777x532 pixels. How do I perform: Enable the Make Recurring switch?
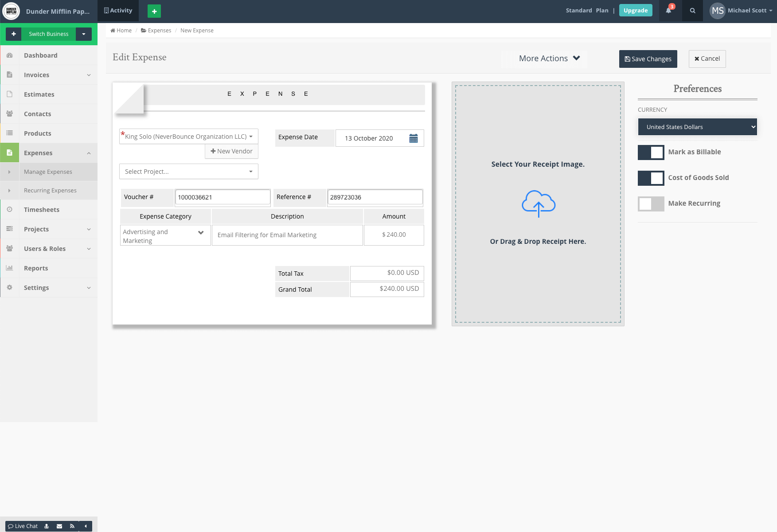point(651,204)
